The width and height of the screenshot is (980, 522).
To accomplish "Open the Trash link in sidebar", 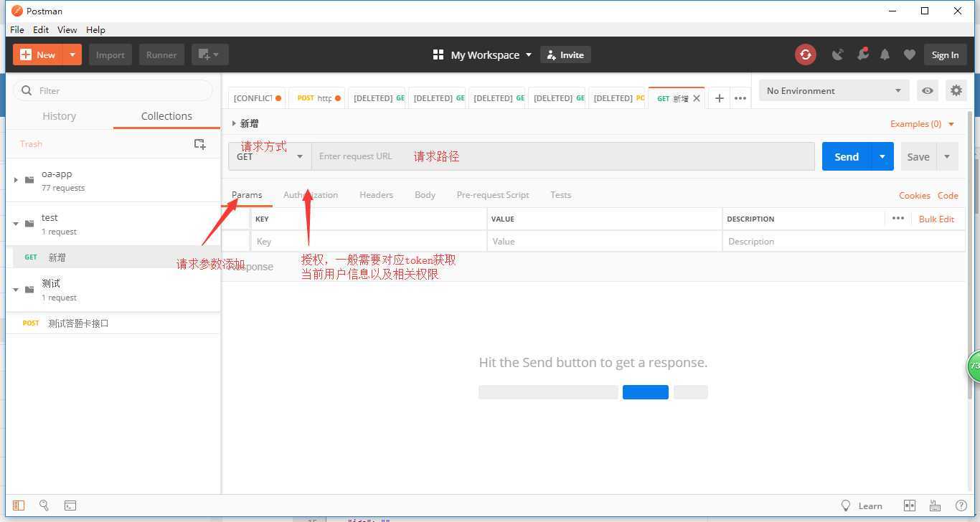I will click(x=31, y=144).
